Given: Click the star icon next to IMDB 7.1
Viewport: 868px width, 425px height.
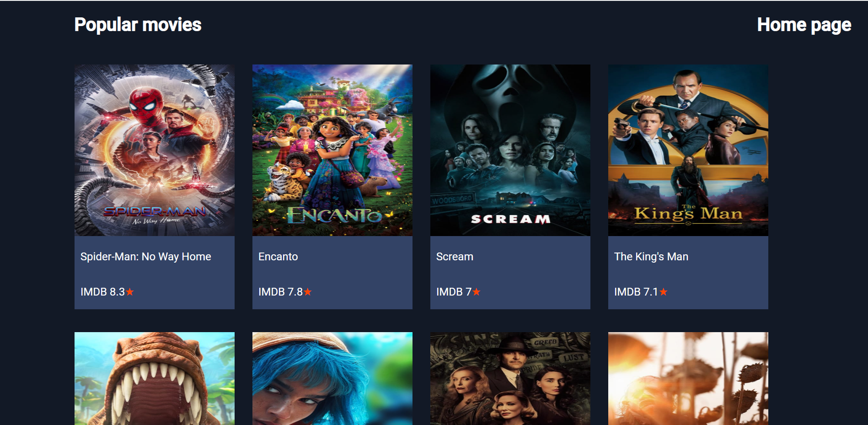Looking at the screenshot, I should (664, 291).
